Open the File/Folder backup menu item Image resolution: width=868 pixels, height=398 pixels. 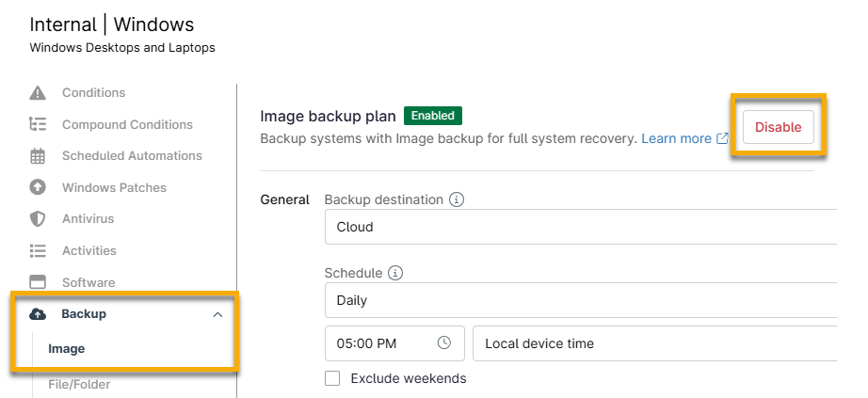(79, 384)
